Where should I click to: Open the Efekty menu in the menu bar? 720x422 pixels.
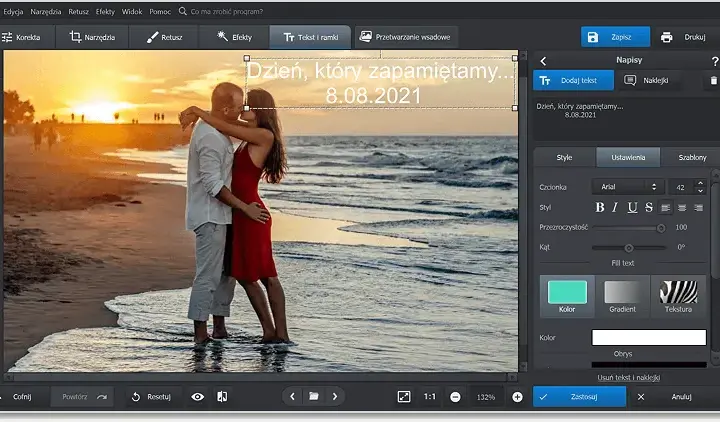tap(105, 11)
